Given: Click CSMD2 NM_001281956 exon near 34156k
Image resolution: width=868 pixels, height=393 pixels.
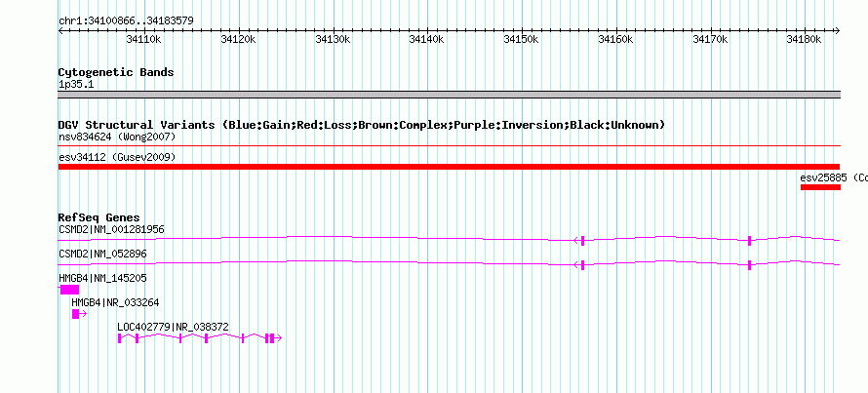Looking at the screenshot, I should point(583,240).
